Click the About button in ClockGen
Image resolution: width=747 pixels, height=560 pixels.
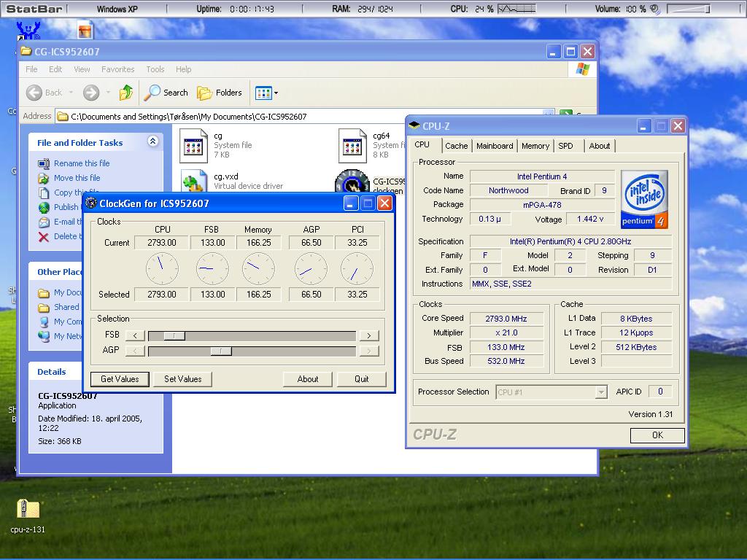pos(308,379)
